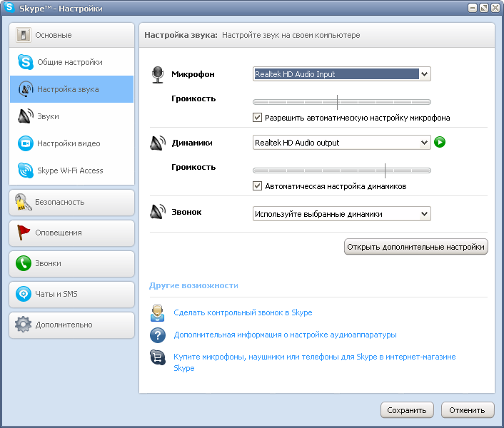
Task: Open the Оповещения settings section
Action: [71, 233]
